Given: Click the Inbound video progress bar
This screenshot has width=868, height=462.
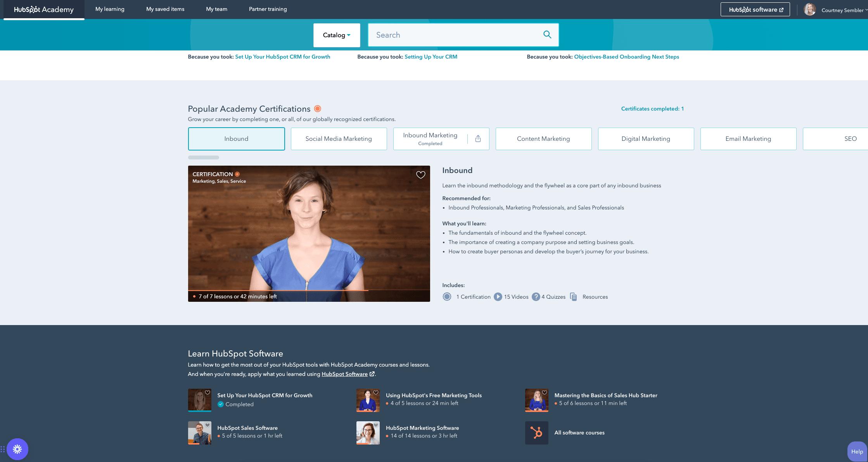Looking at the screenshot, I should point(309,290).
